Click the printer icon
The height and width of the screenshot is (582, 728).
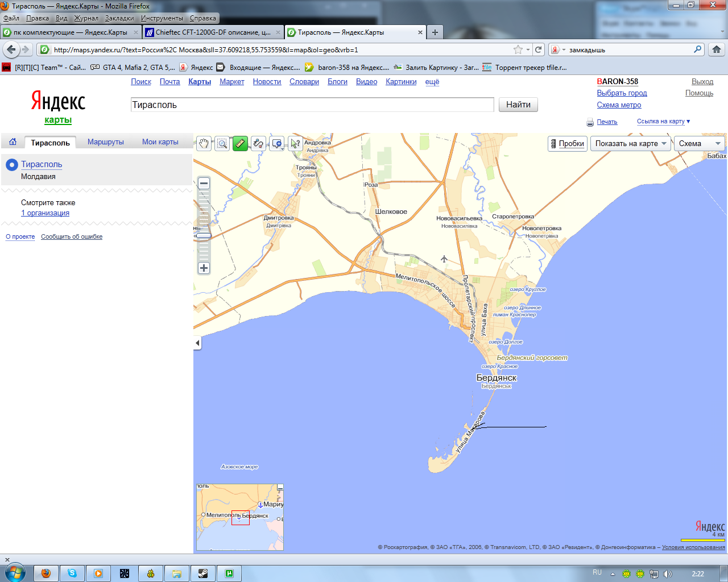click(590, 122)
